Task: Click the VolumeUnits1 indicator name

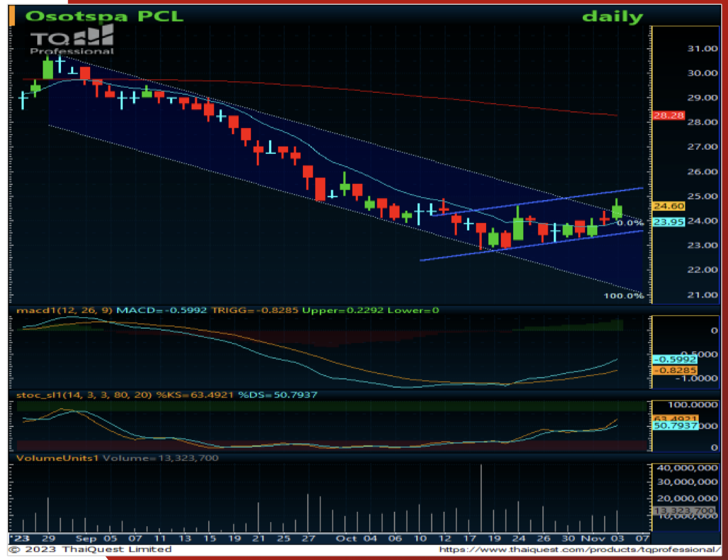Action: click(58, 458)
